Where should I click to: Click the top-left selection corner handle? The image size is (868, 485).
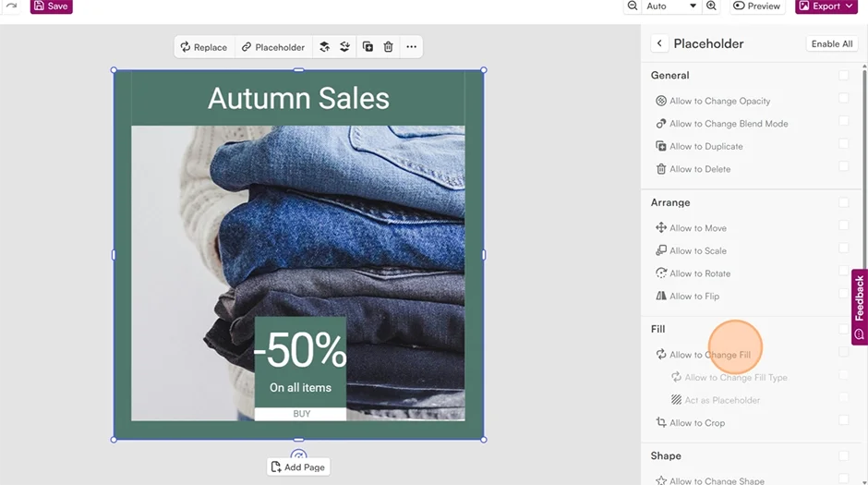114,70
